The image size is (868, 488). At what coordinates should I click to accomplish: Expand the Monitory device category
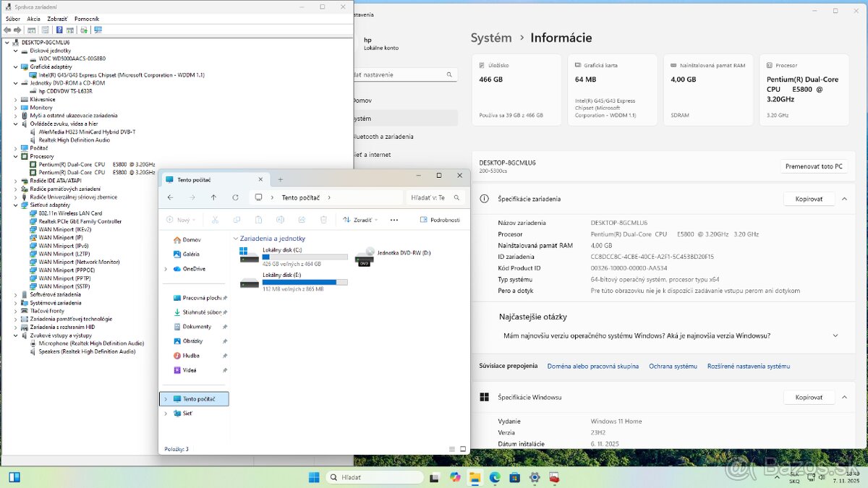[17, 107]
